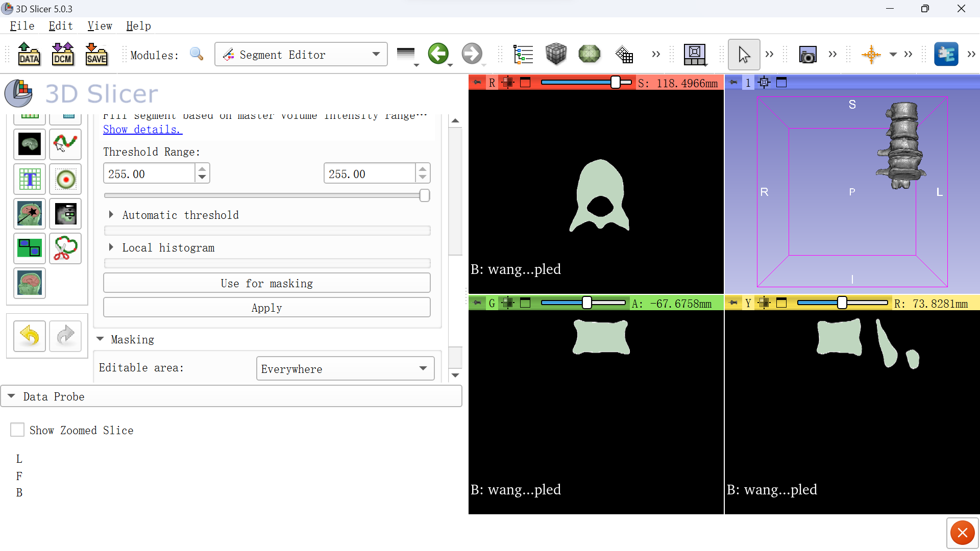Click the Redo arrow button
980x551 pixels.
coord(65,336)
